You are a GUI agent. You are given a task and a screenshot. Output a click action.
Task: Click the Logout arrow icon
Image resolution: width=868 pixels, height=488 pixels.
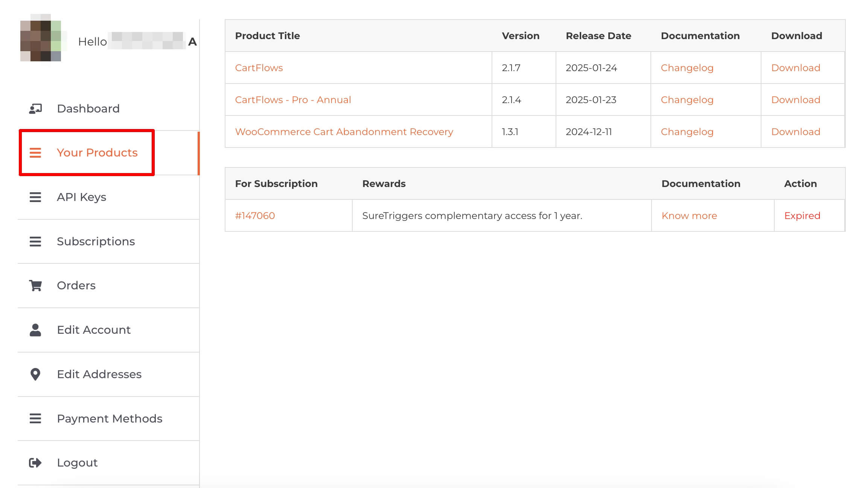[x=35, y=463]
